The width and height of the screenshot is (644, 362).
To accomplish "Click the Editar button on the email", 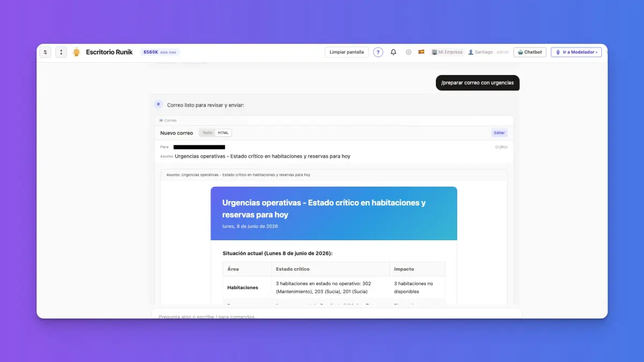I will coord(499,133).
